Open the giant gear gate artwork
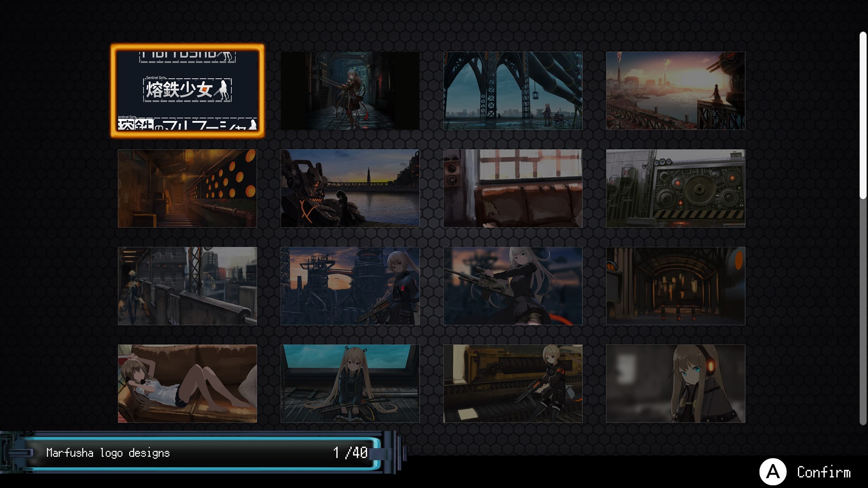 coord(675,188)
